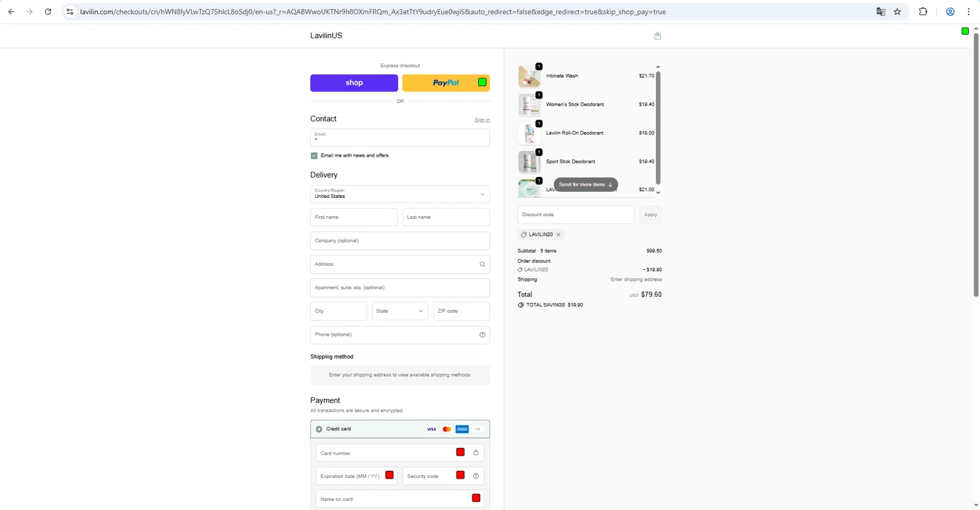Apply the discount code

pos(651,215)
